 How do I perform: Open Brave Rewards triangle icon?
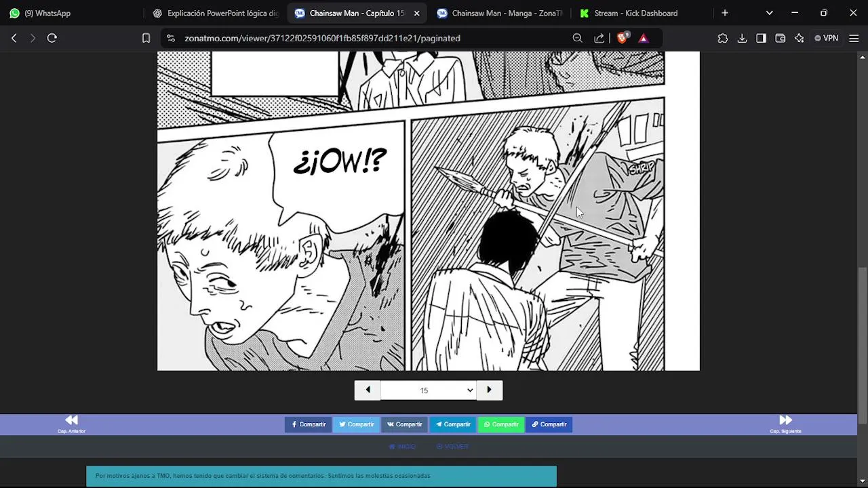click(644, 39)
